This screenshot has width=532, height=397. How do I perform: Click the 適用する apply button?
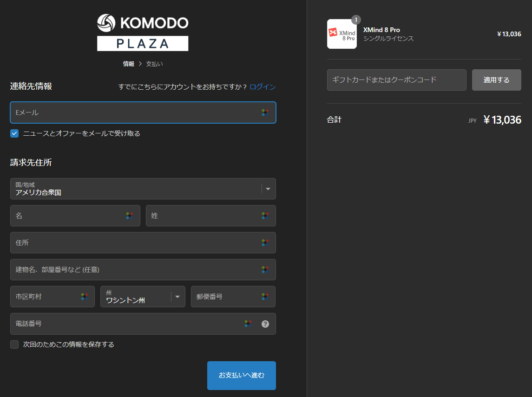[496, 80]
